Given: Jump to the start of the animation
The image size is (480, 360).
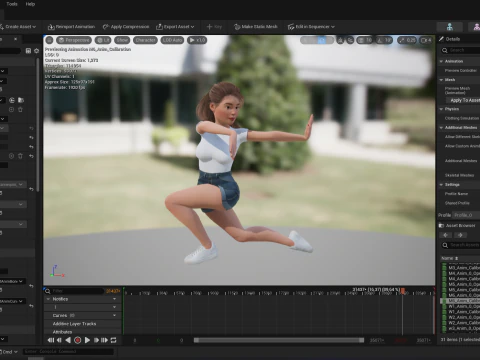Looking at the screenshot, I should point(51,340).
